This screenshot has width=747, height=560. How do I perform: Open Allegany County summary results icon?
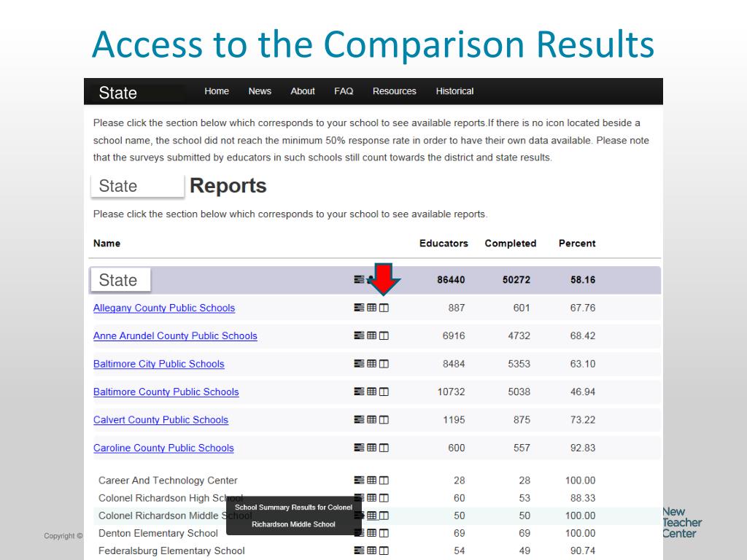pos(359,308)
